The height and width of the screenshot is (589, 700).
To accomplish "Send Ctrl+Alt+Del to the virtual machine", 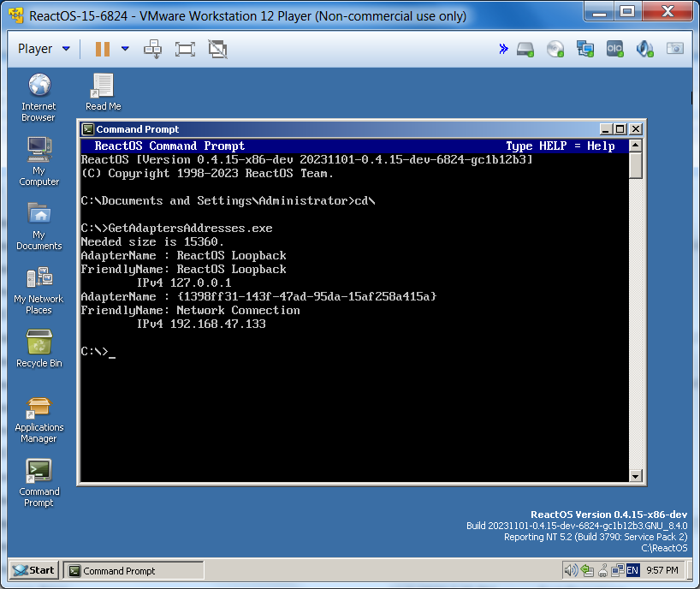I will pos(152,49).
